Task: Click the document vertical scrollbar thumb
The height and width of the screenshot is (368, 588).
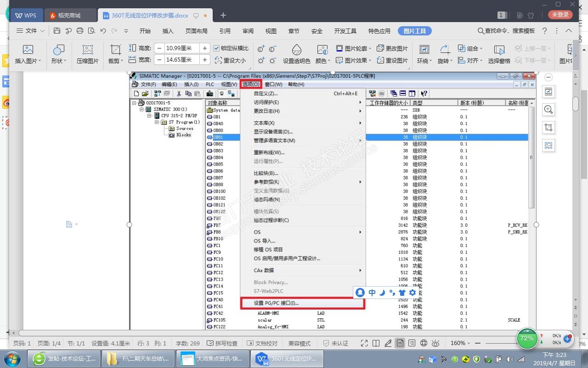Action: [x=576, y=103]
